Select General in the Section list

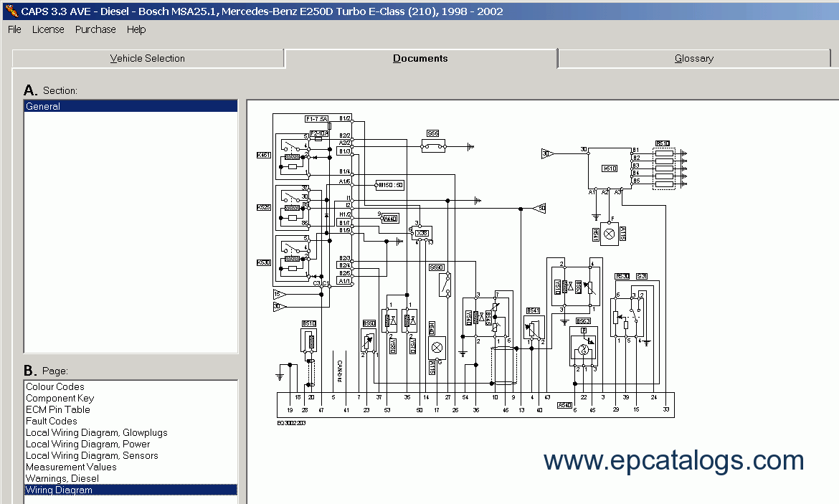(x=131, y=106)
